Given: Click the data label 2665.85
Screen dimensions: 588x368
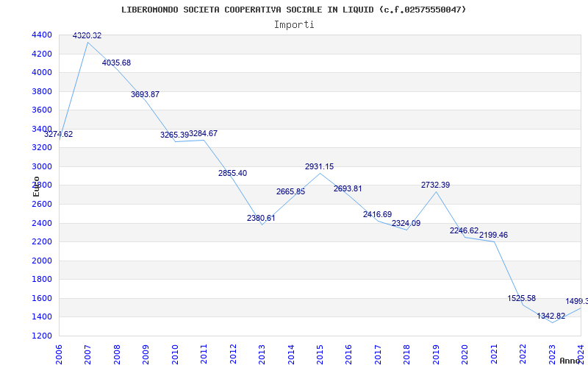Looking at the screenshot, I should click(x=290, y=191).
